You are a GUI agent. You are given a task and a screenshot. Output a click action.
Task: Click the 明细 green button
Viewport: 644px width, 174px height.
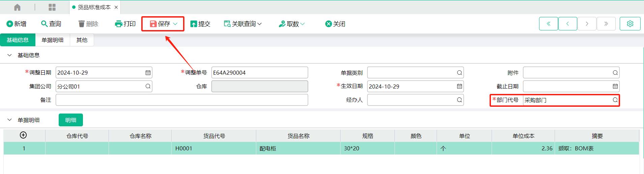point(71,120)
